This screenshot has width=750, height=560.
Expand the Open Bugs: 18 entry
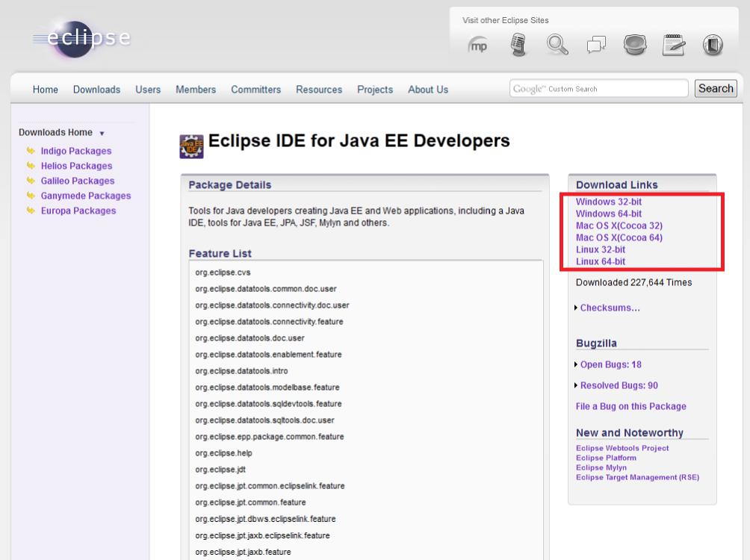[x=610, y=364]
